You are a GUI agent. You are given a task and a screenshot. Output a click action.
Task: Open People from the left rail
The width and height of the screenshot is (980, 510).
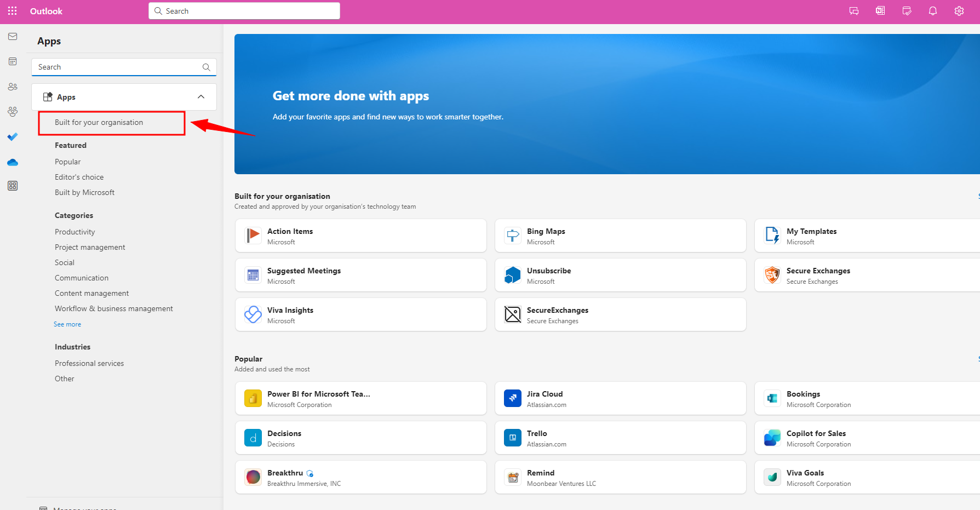pos(13,87)
